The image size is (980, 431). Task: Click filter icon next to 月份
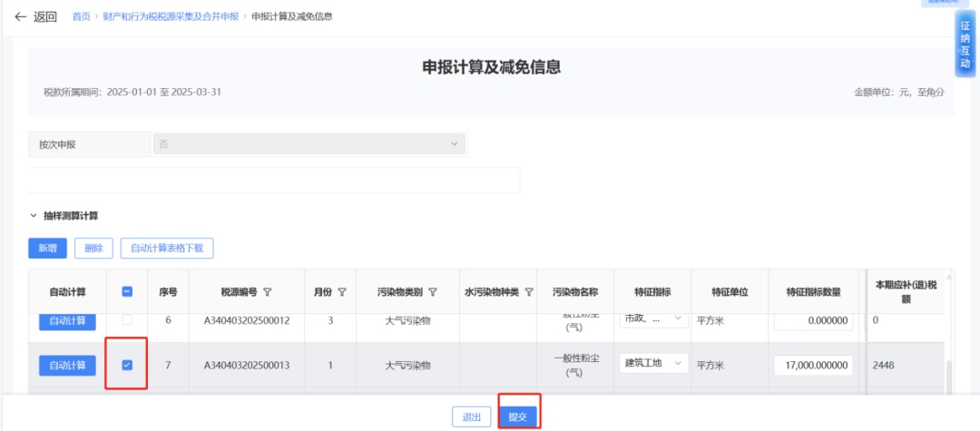(342, 292)
